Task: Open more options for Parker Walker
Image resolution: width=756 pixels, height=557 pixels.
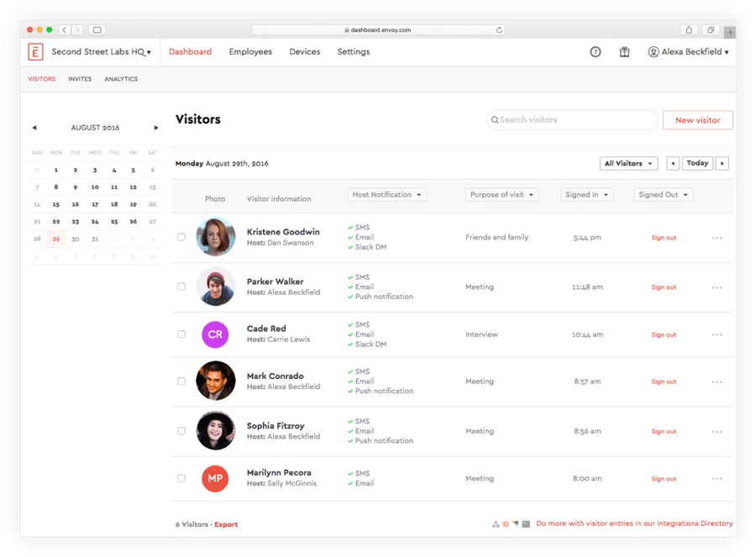Action: click(x=717, y=287)
